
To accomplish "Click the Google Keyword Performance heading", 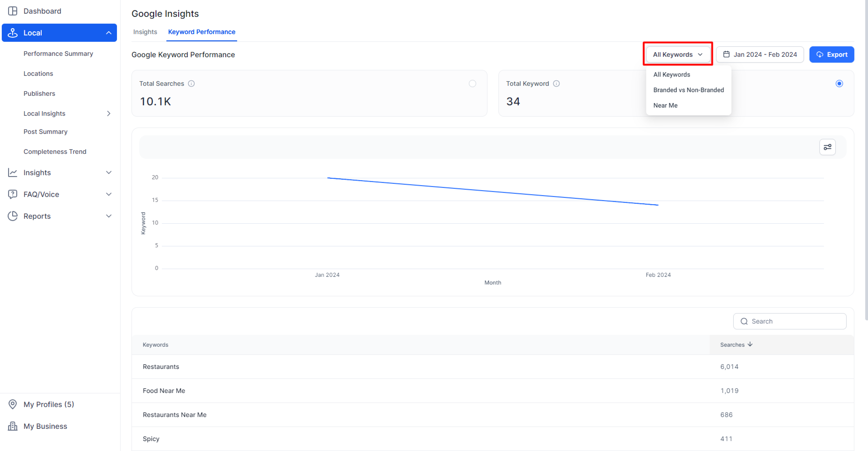I will pyautogui.click(x=183, y=54).
